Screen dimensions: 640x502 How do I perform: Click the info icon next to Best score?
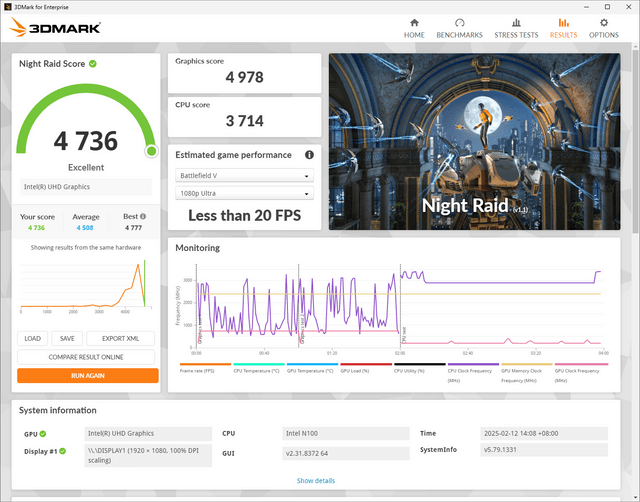(143, 216)
